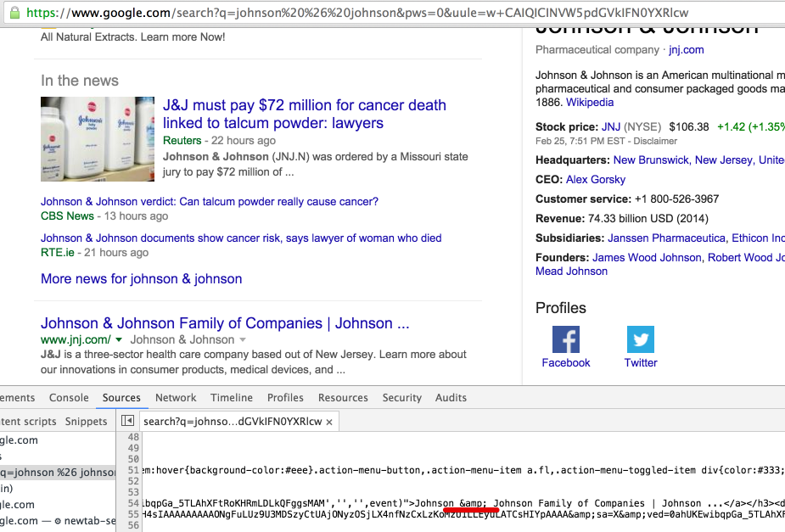Switch to the Profiles devtools tab

tap(285, 397)
